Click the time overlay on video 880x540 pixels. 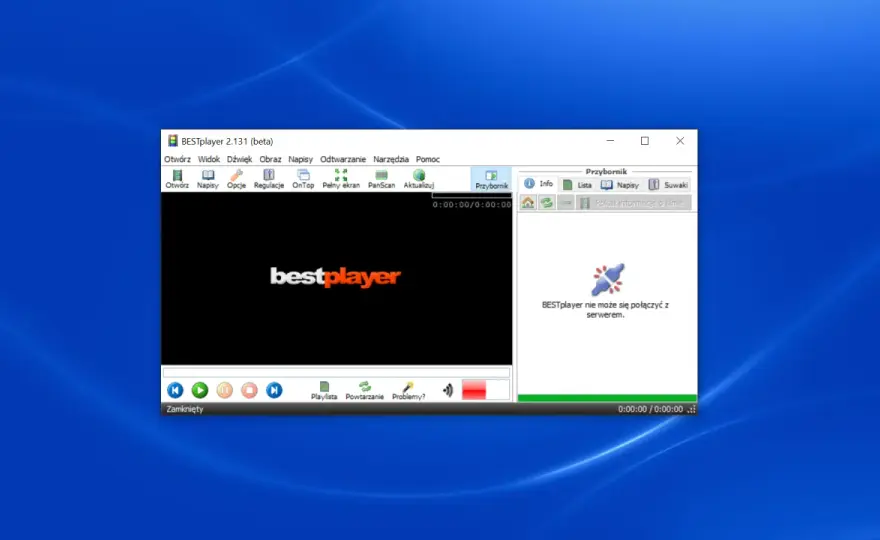471,205
